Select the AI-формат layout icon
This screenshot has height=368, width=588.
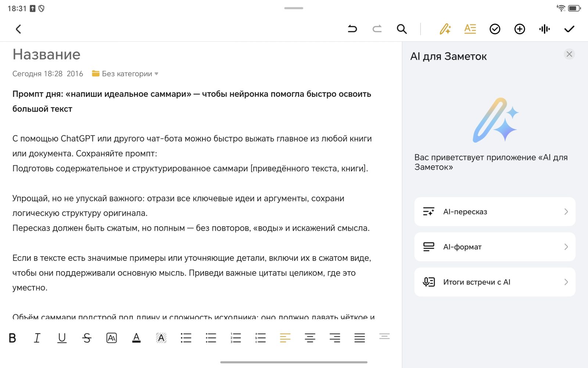429,247
